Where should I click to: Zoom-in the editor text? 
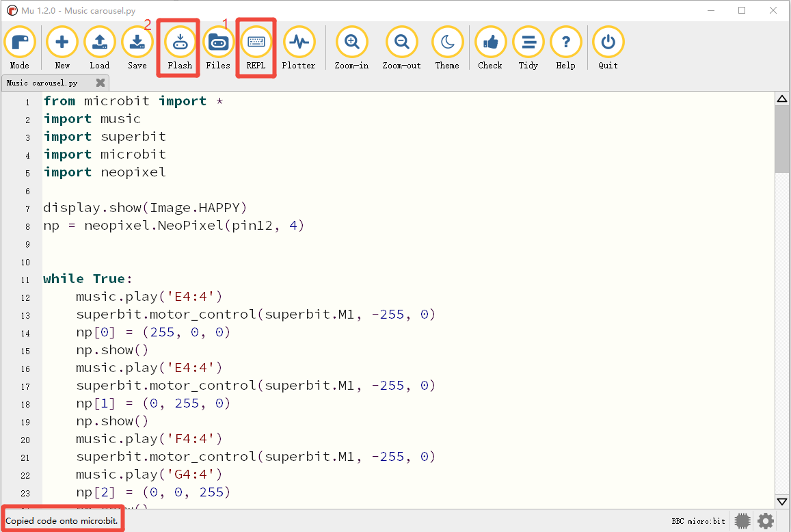pyautogui.click(x=351, y=48)
